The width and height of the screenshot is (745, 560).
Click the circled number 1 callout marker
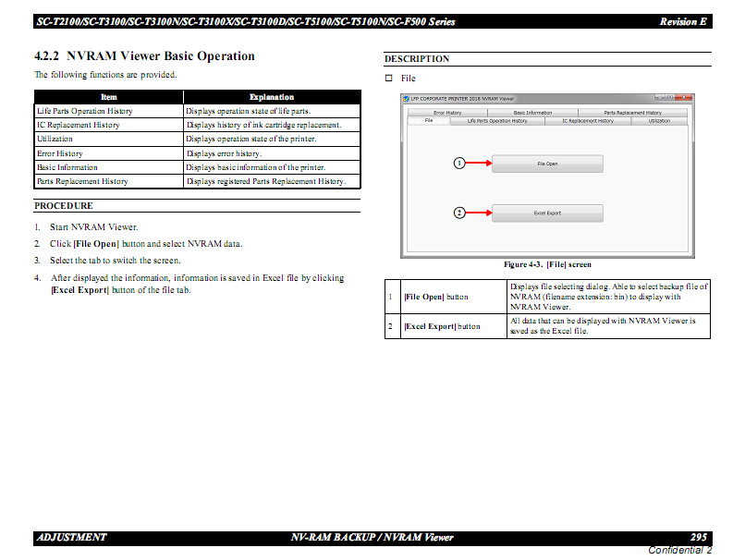[459, 163]
